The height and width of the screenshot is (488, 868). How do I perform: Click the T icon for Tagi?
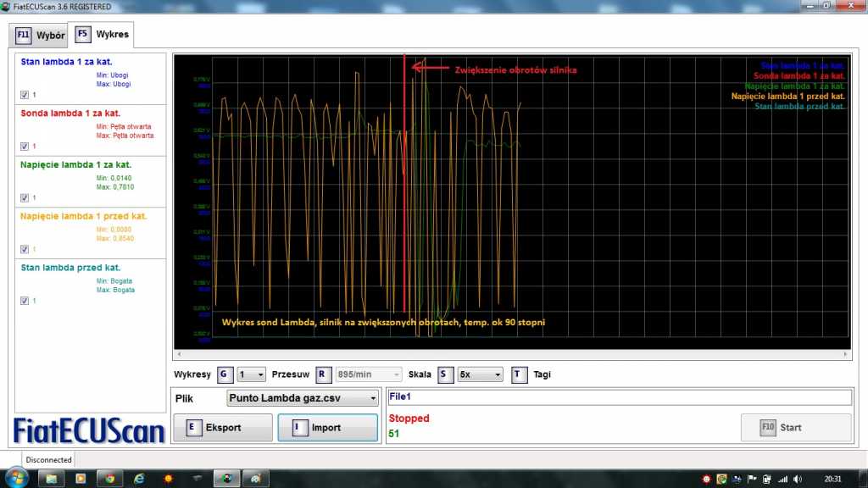click(x=519, y=374)
